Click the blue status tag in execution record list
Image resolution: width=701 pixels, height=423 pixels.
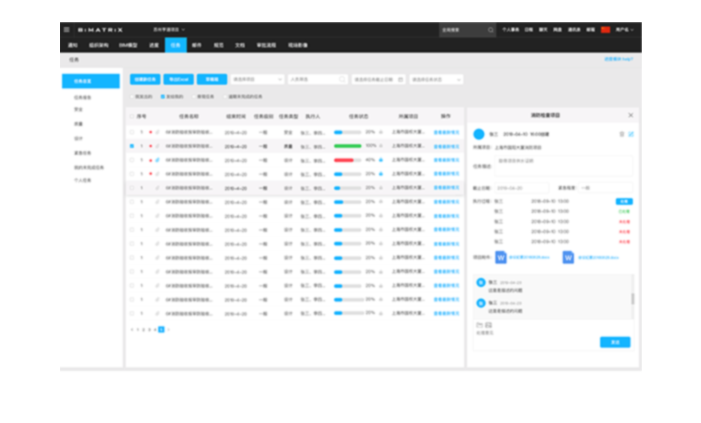[x=624, y=201]
